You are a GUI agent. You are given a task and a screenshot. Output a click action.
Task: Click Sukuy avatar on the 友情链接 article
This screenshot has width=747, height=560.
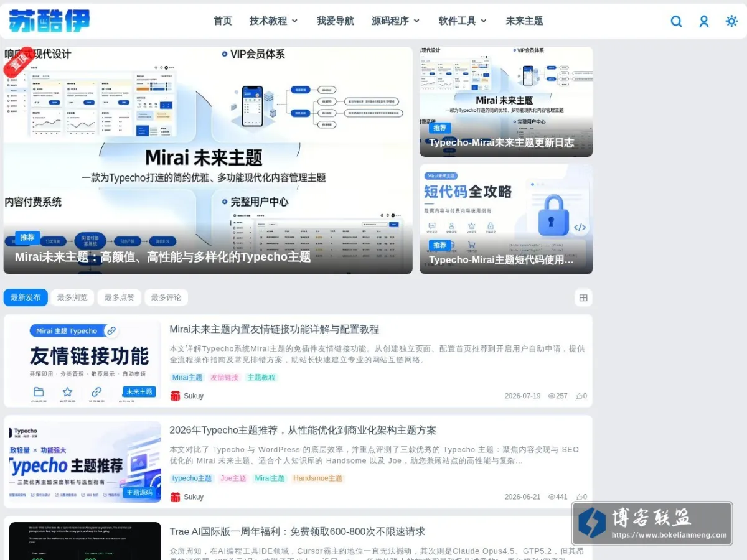coord(176,396)
